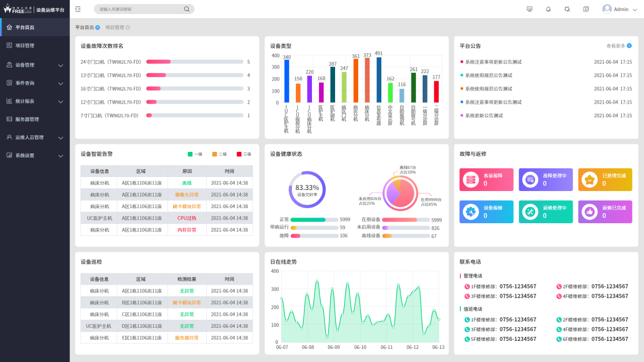
Task: Click the search magnifier icon
Action: tap(187, 9)
